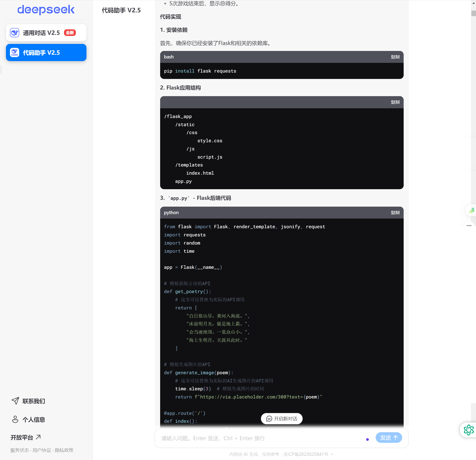Click the paper plane icon beside 联系我们
The height and width of the screenshot is (460, 476).
pyautogui.click(x=15, y=401)
